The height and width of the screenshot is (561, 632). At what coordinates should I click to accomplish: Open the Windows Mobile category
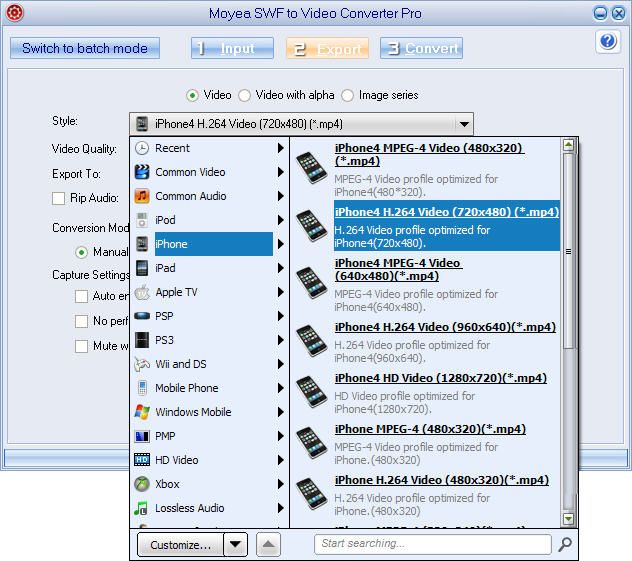[x=209, y=412]
